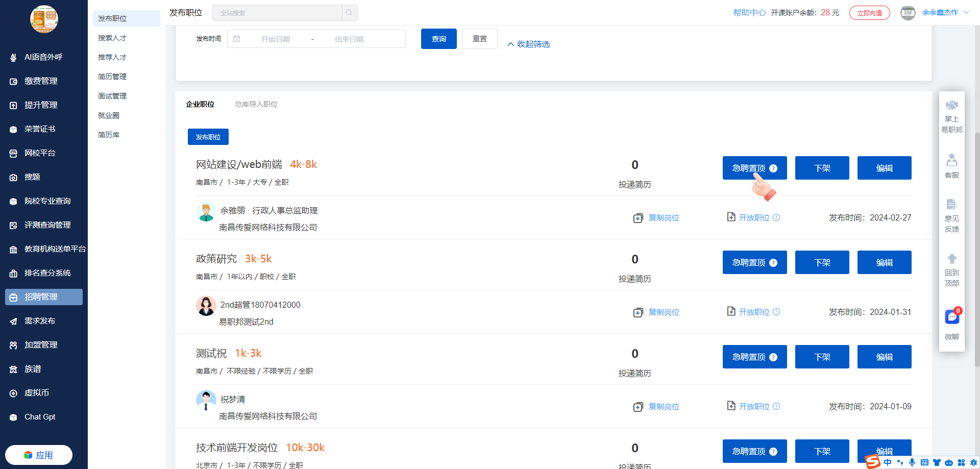Screen dimensions: 980x469
Task: Click the 立即充值 recharge button
Action: pos(869,13)
